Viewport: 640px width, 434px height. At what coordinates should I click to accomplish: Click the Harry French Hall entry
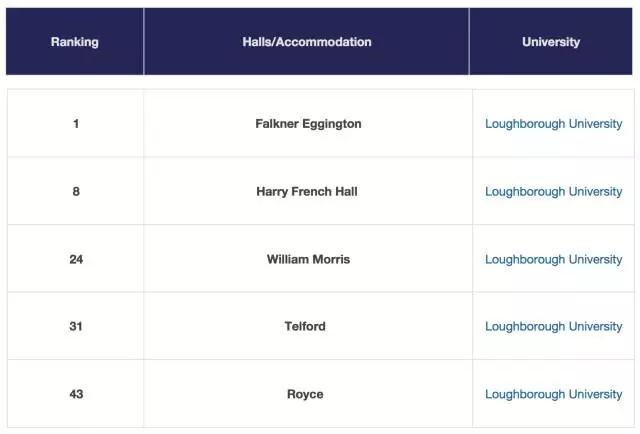click(307, 191)
